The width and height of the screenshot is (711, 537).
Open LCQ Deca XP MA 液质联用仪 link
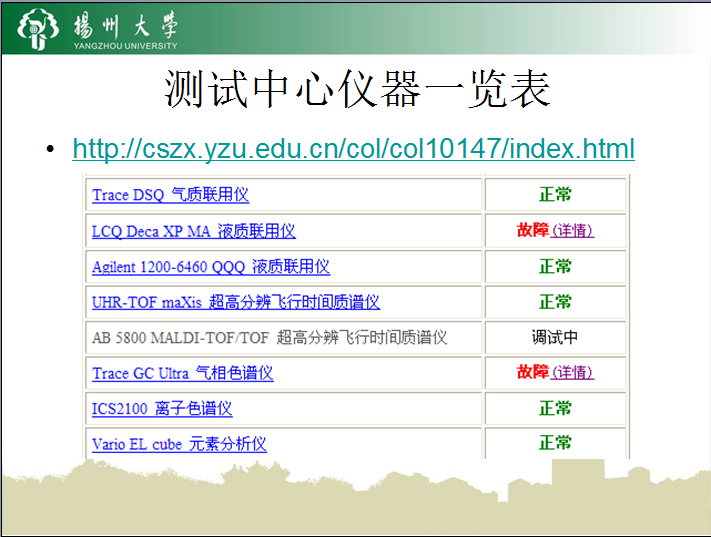(x=194, y=231)
